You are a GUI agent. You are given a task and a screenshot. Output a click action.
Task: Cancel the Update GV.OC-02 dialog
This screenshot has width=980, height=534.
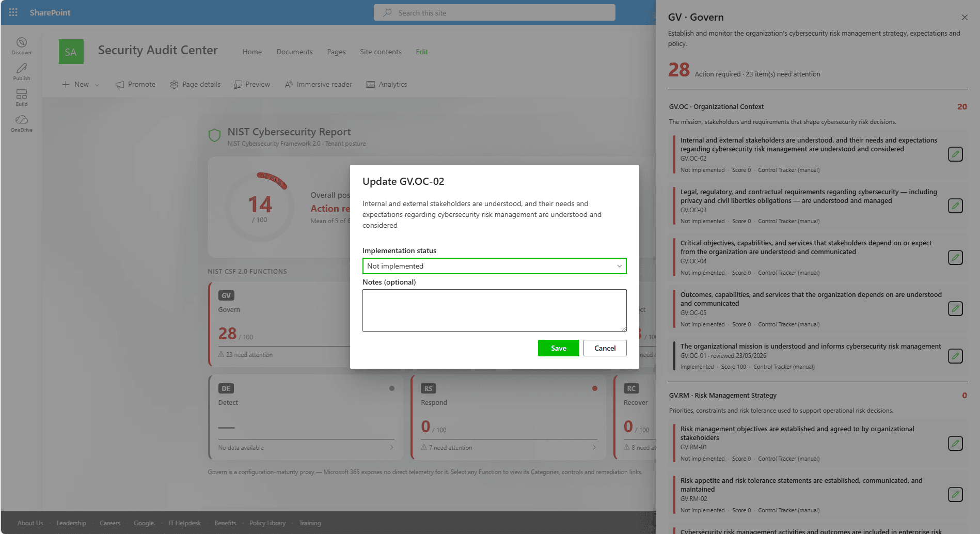click(x=605, y=348)
